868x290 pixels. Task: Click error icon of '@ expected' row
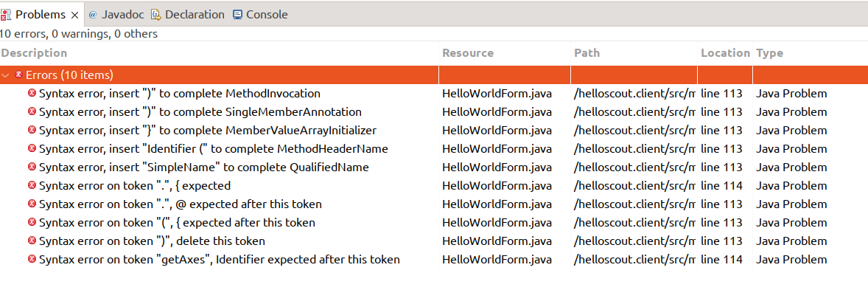pos(32,204)
